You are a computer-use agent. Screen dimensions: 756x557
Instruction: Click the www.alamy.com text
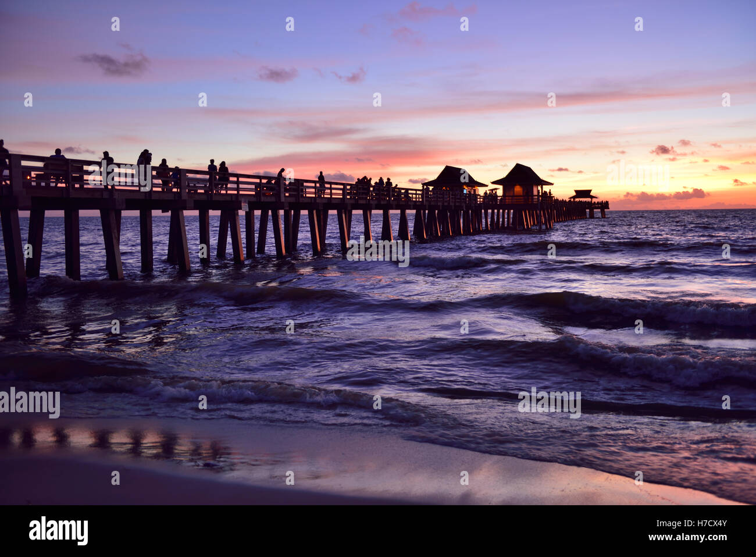688,537
